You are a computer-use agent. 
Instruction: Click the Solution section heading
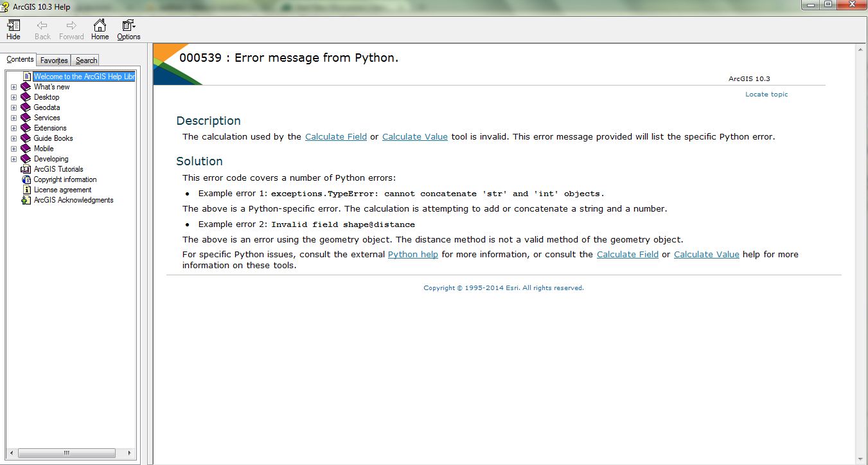click(200, 161)
